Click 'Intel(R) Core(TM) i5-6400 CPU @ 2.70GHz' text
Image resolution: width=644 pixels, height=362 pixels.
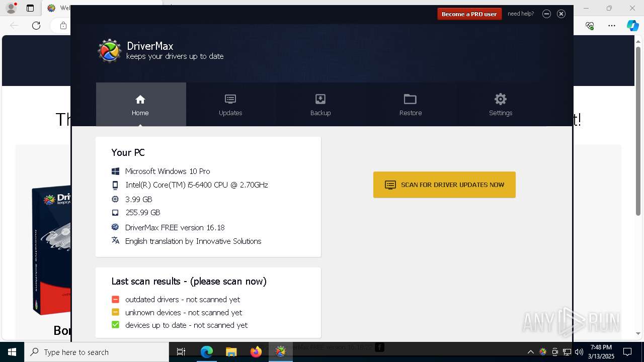tap(197, 185)
